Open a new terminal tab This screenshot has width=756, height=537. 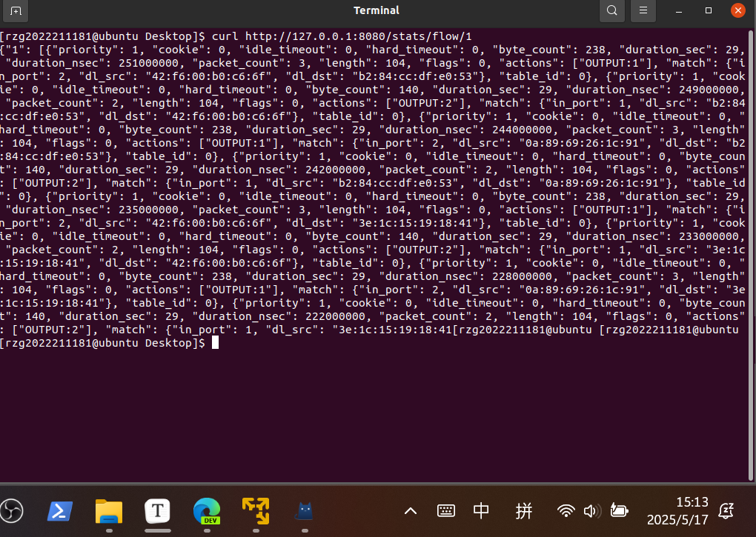tap(16, 10)
